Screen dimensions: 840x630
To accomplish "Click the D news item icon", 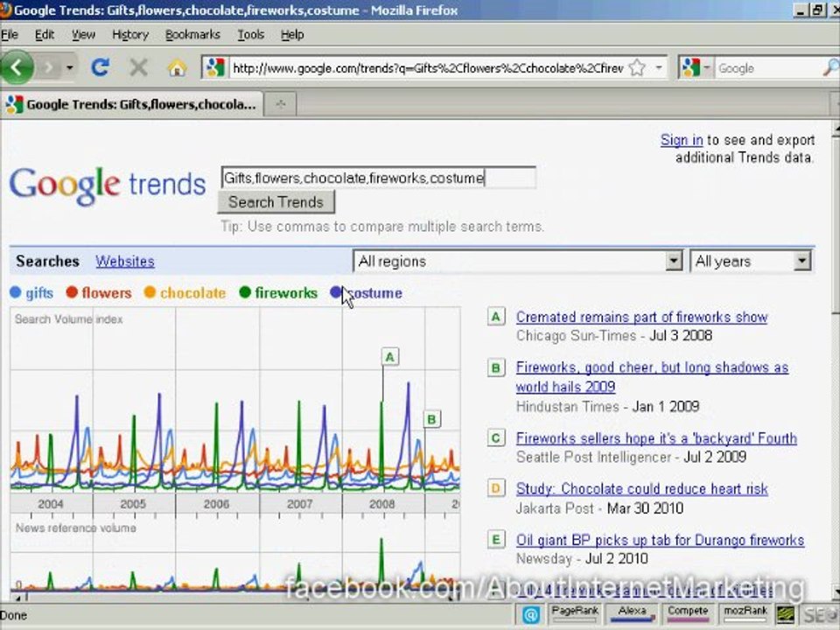I will click(x=496, y=488).
